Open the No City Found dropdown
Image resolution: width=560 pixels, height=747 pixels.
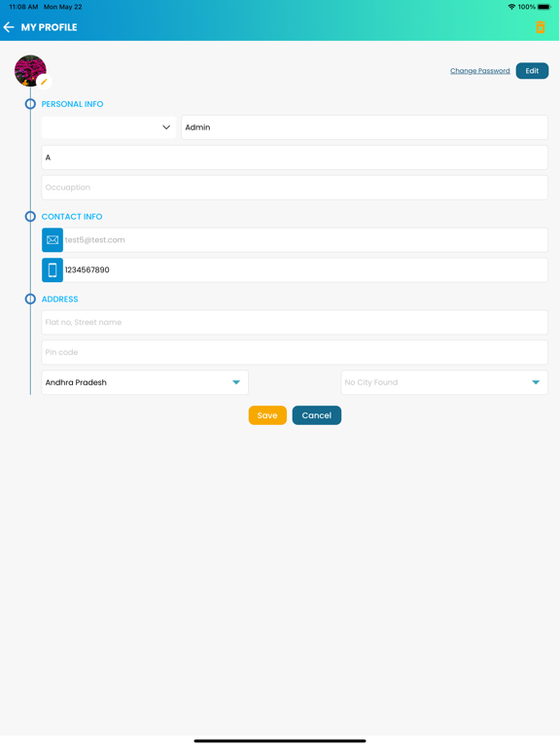(444, 382)
